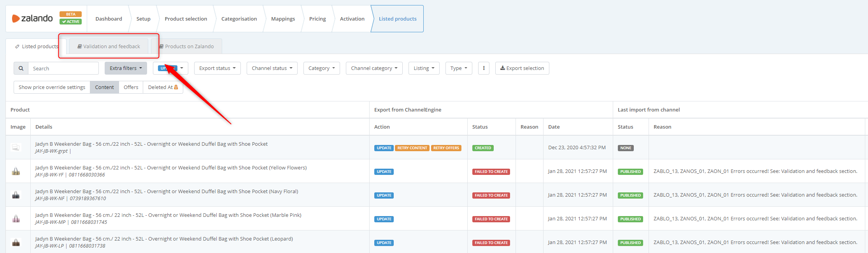The image size is (868, 253).
Task: Expand the Extra filters dropdown
Action: point(126,68)
